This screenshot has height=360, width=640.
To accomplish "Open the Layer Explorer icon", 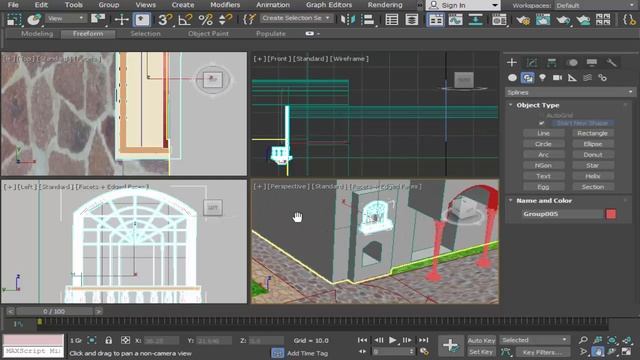I will [x=412, y=19].
